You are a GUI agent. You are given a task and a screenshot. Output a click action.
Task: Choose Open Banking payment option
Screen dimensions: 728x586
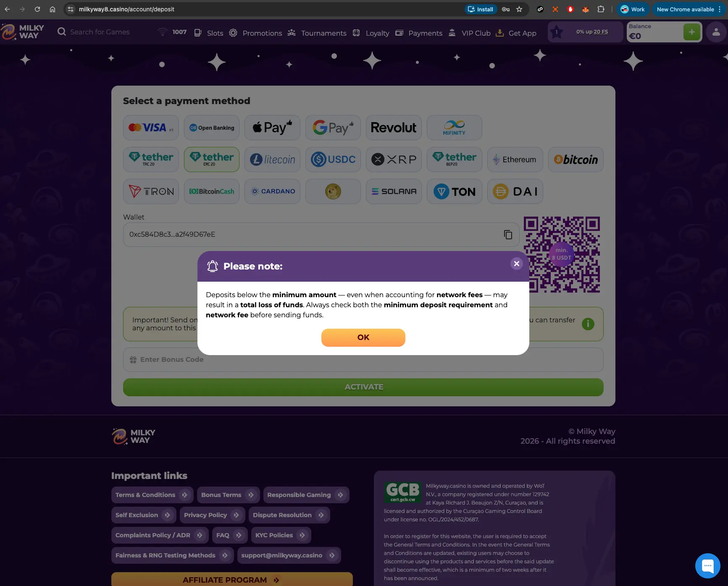pos(212,128)
